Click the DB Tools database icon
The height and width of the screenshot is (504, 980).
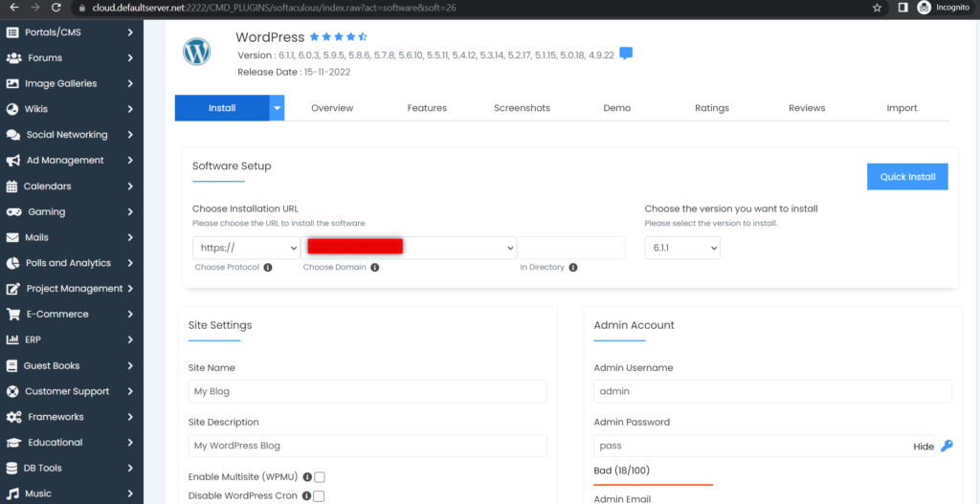(x=11, y=468)
